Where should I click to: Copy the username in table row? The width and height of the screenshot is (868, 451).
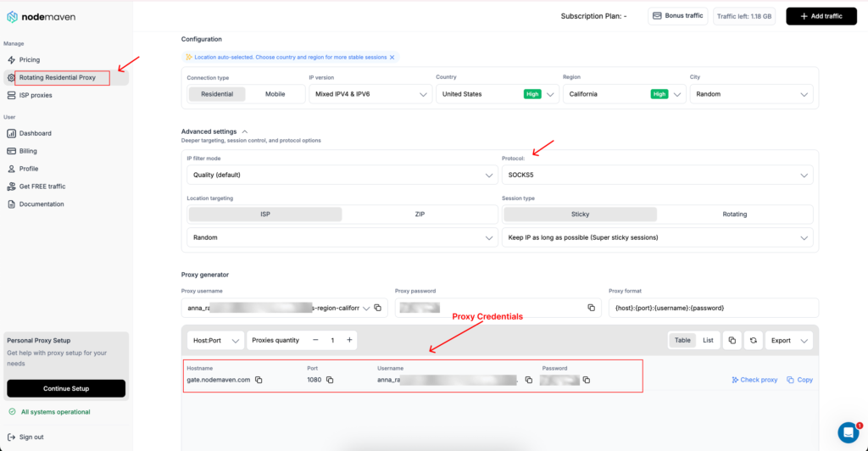click(529, 380)
